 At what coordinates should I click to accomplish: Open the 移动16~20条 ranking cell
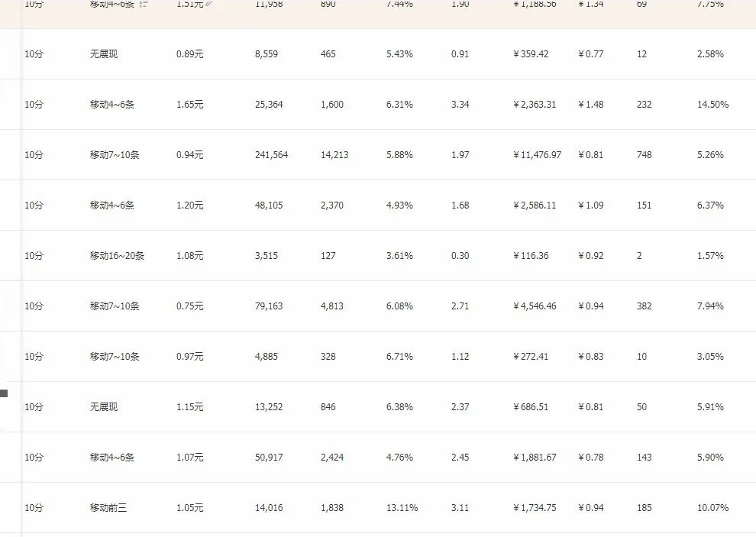[x=117, y=256]
